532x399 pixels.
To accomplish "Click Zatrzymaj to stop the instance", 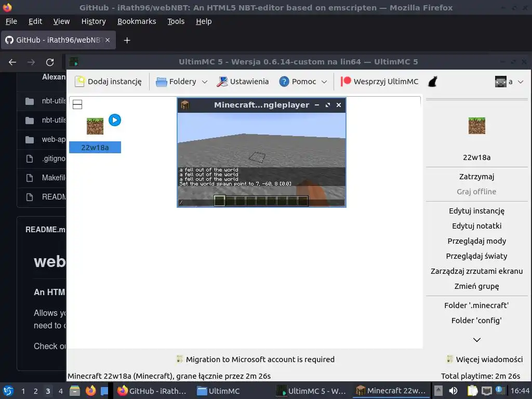I will click(x=477, y=177).
